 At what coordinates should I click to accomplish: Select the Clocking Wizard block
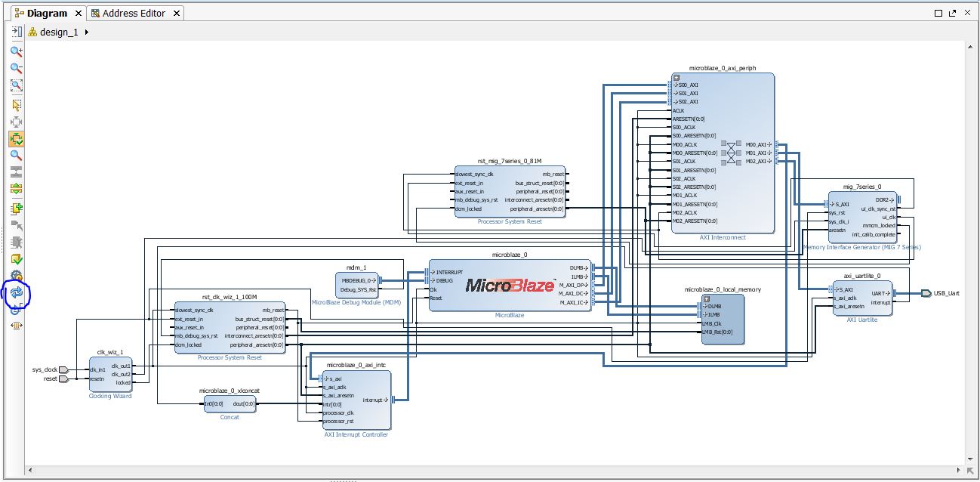(110, 374)
